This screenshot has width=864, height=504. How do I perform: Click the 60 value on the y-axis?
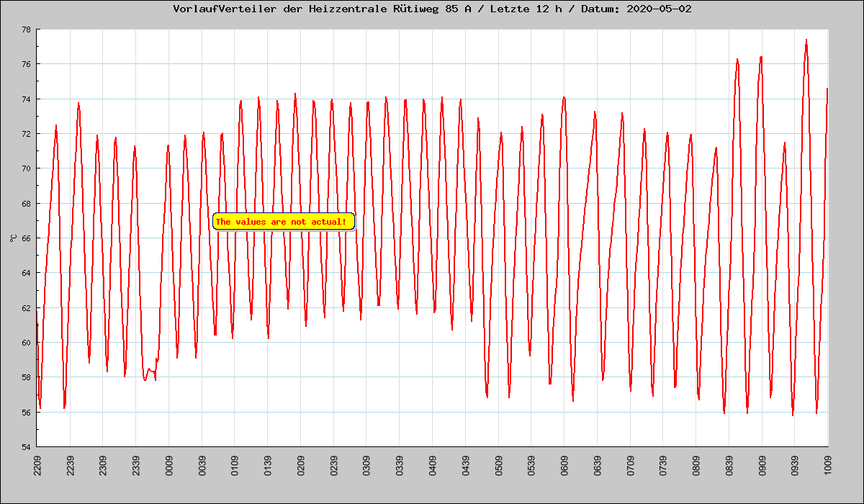(25, 343)
